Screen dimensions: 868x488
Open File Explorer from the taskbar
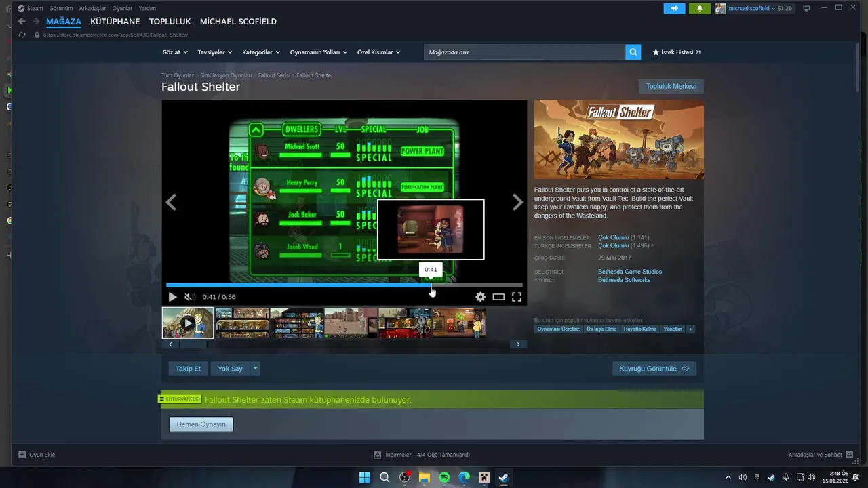click(425, 477)
